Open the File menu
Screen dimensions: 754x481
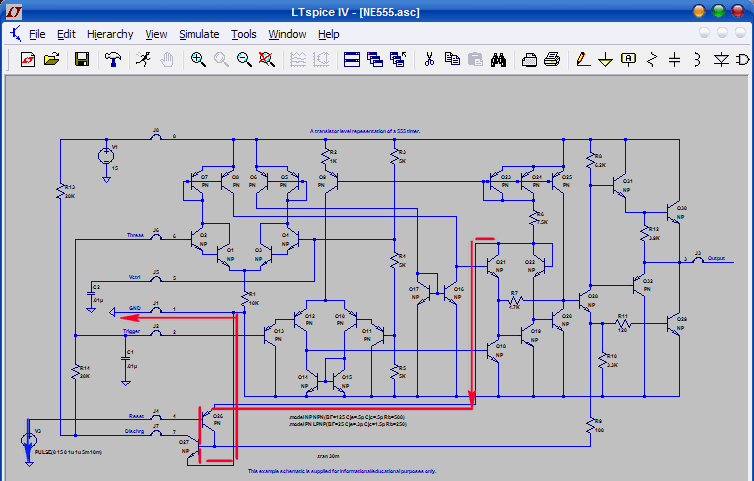pos(37,34)
